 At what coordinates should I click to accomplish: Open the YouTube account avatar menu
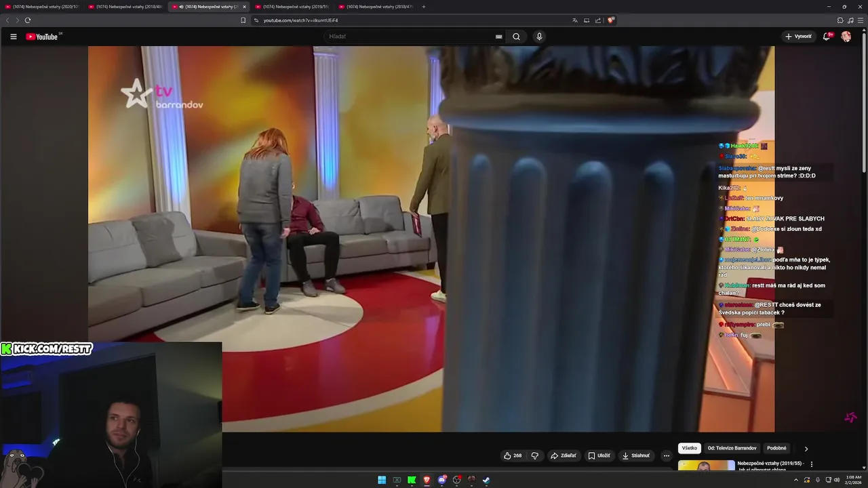coord(846,37)
